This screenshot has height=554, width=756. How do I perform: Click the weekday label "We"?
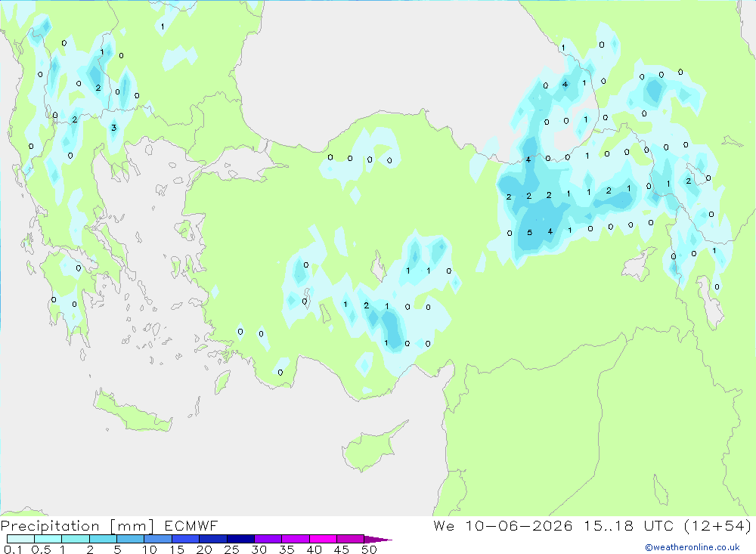point(444,525)
